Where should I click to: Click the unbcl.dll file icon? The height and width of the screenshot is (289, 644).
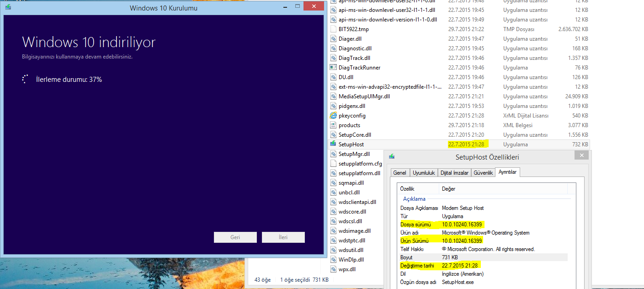point(333,192)
